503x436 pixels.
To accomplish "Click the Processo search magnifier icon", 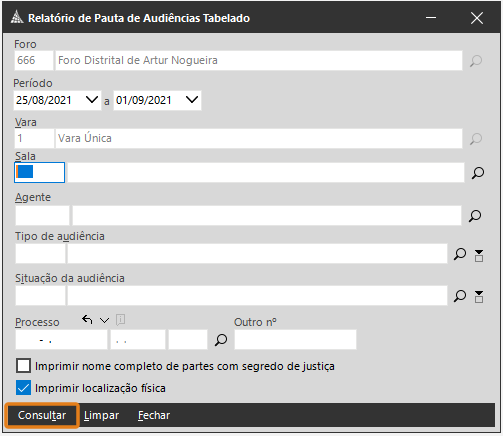I will [x=221, y=340].
